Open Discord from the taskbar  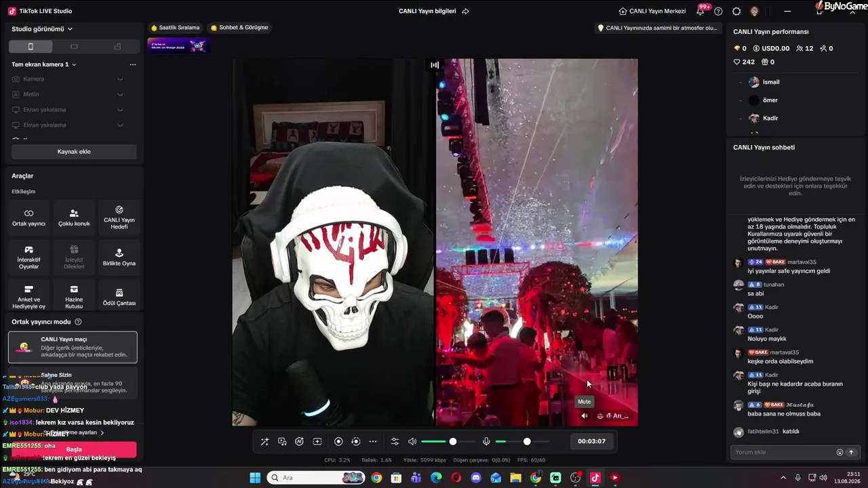click(476, 478)
